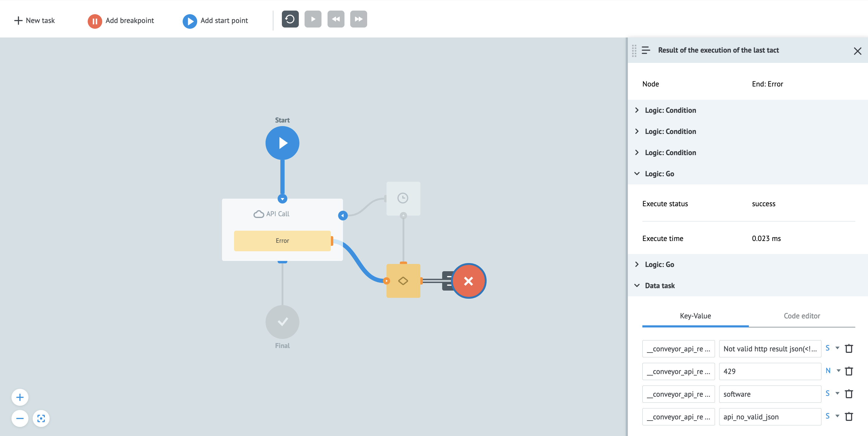
Task: Open the type dropdown for software row
Action: [837, 394]
